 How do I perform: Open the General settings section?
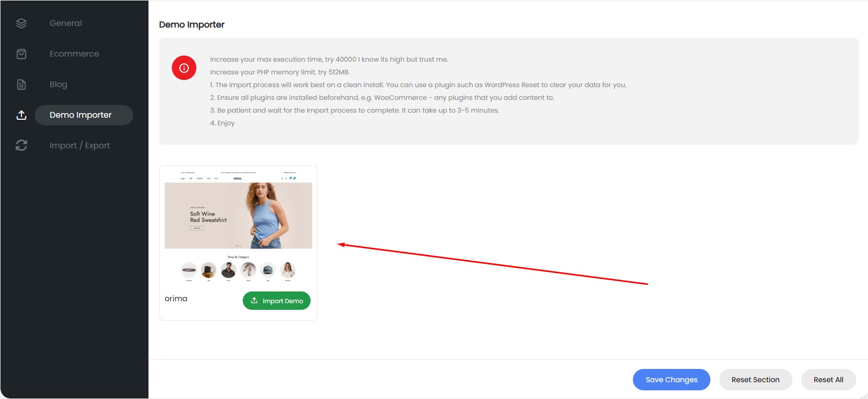coord(66,23)
